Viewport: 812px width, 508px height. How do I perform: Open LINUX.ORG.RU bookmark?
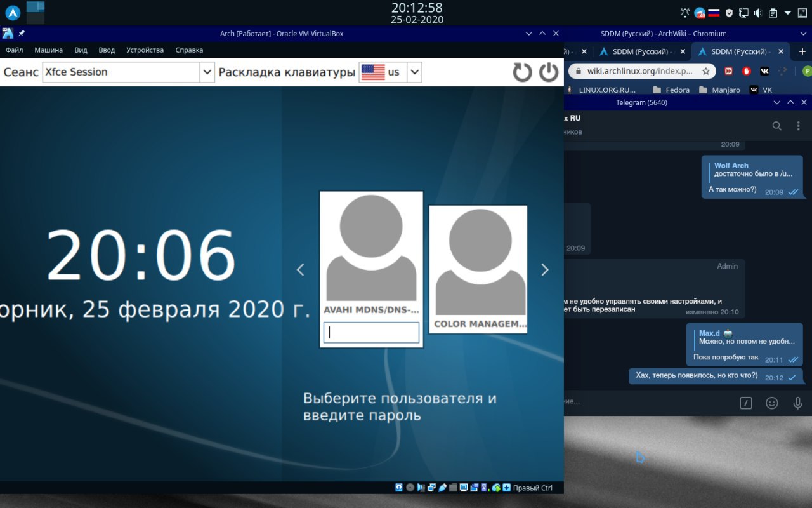pos(602,90)
